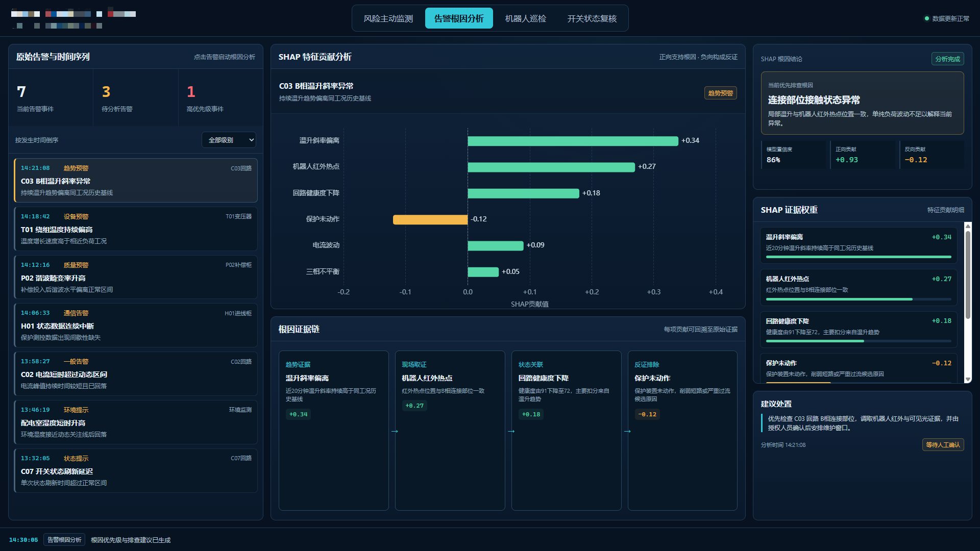
Task: Click the 温升斜率偏高 bar in the chart
Action: 573,141
